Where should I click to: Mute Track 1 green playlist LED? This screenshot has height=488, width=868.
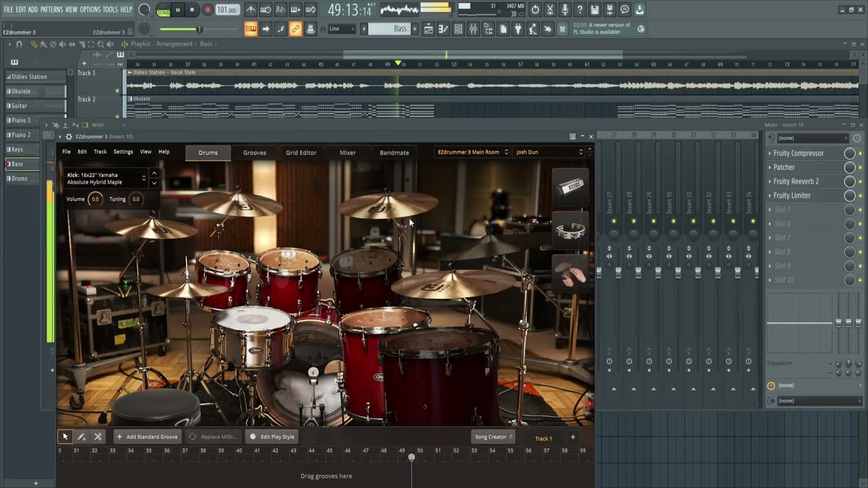tap(117, 90)
